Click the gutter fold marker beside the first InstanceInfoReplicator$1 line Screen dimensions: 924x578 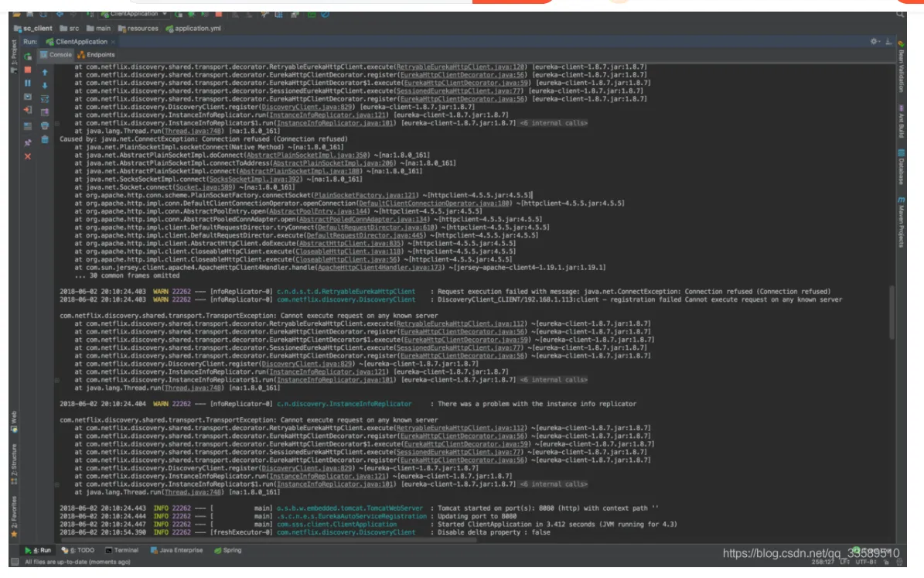point(57,124)
